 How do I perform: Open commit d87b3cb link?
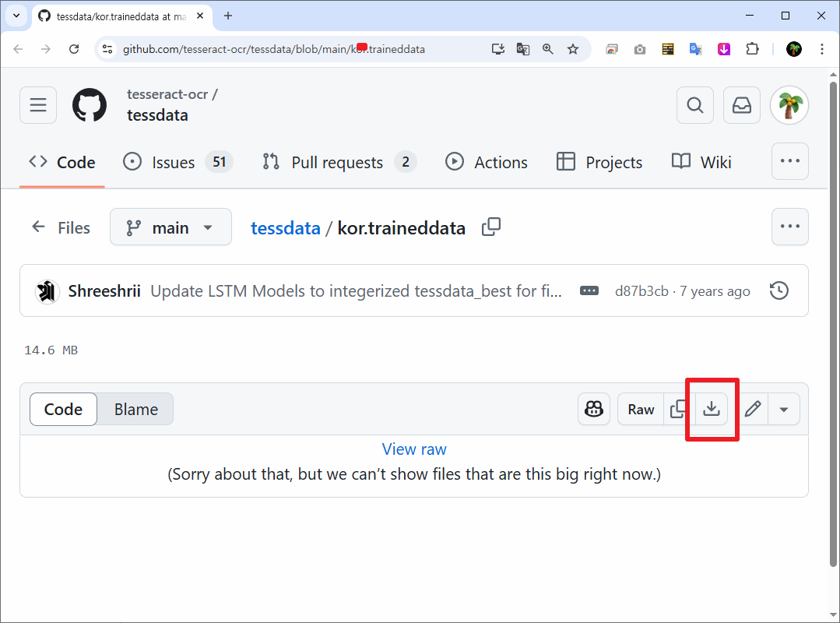[641, 291]
